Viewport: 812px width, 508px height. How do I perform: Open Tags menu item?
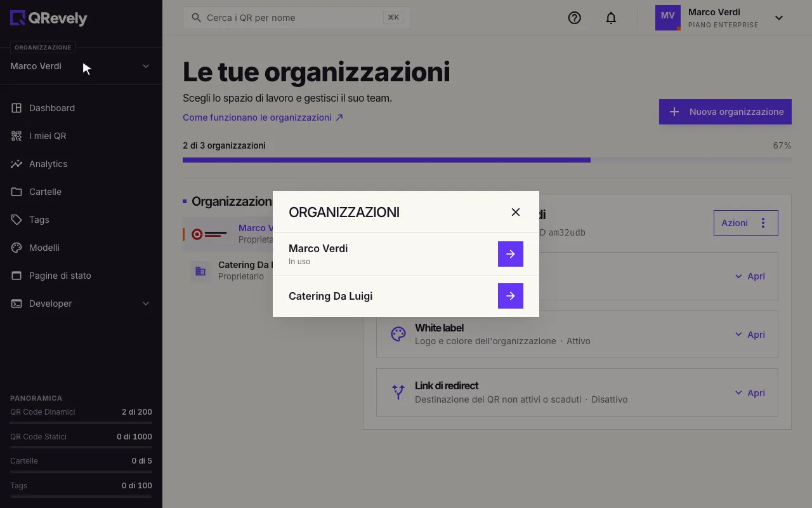pos(81,220)
